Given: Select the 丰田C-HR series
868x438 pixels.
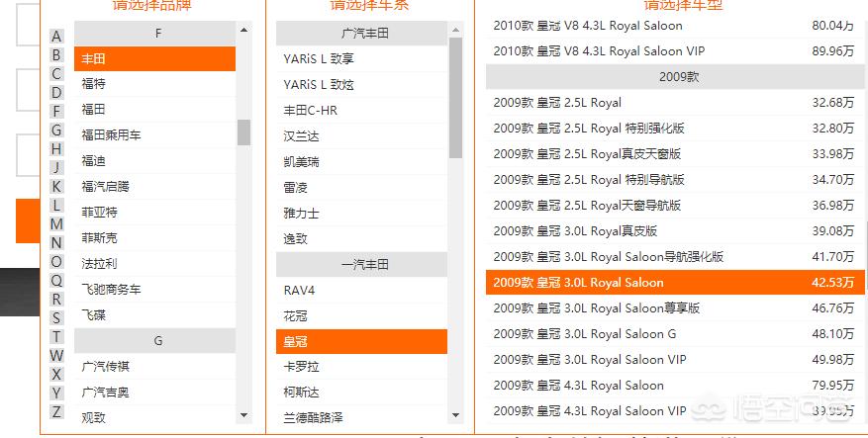Looking at the screenshot, I should click(x=361, y=111).
